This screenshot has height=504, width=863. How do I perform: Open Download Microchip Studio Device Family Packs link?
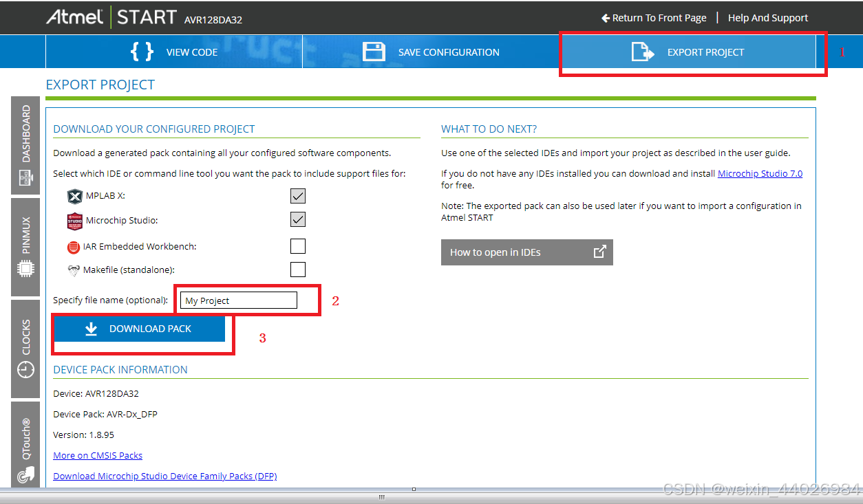click(x=165, y=476)
